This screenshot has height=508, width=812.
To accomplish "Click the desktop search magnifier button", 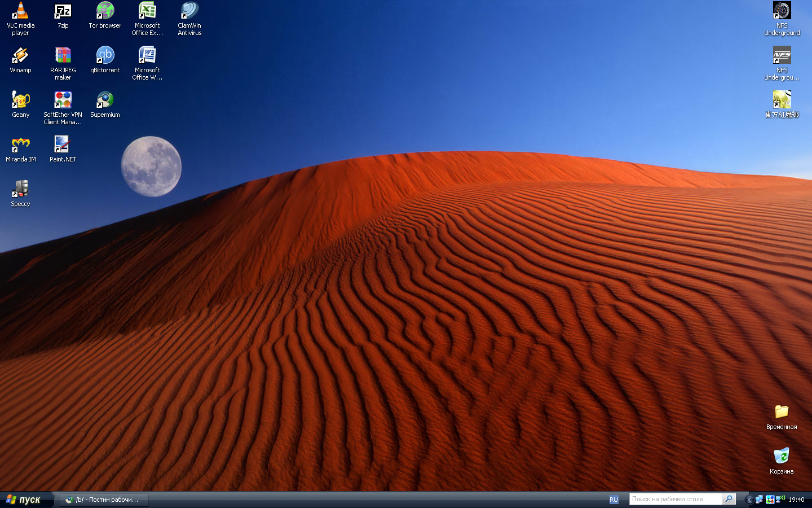I will pyautogui.click(x=729, y=499).
